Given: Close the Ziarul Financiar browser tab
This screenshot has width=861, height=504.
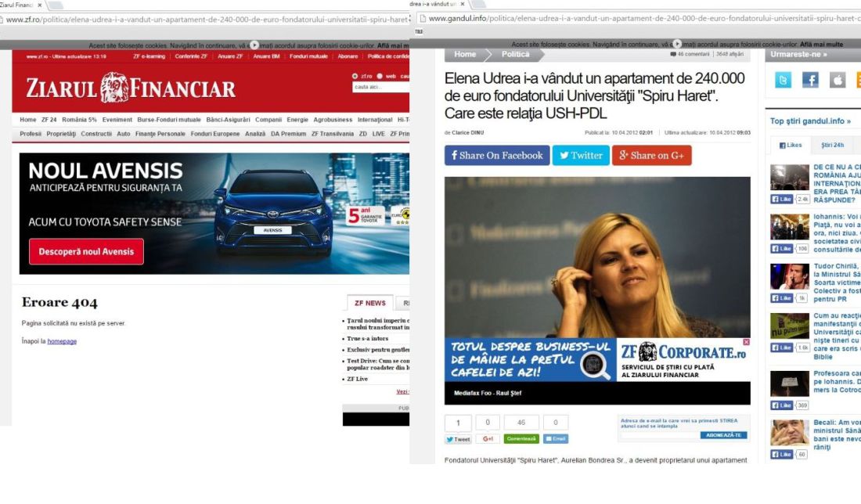Looking at the screenshot, I should (40, 5).
